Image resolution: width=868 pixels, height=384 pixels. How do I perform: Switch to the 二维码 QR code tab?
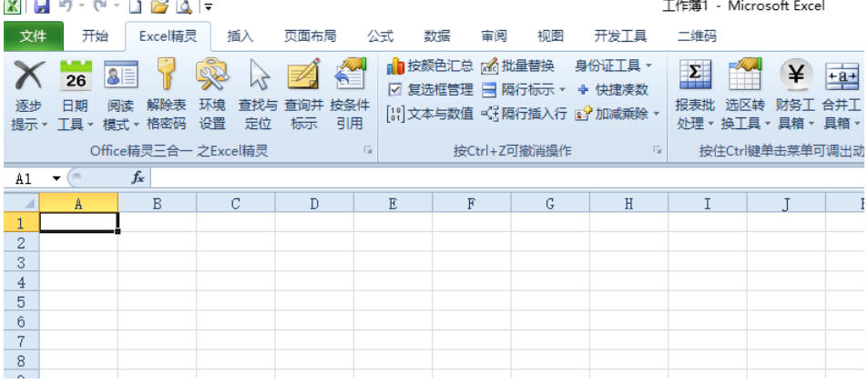697,36
